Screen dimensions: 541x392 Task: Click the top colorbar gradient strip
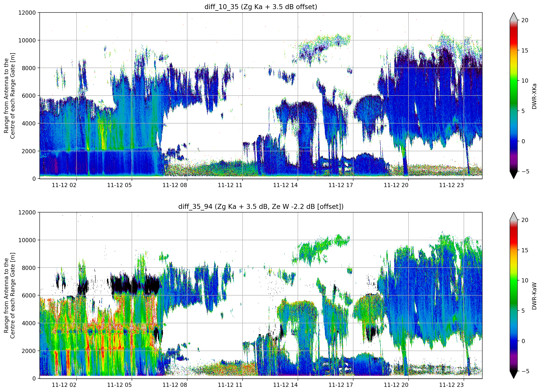click(514, 96)
